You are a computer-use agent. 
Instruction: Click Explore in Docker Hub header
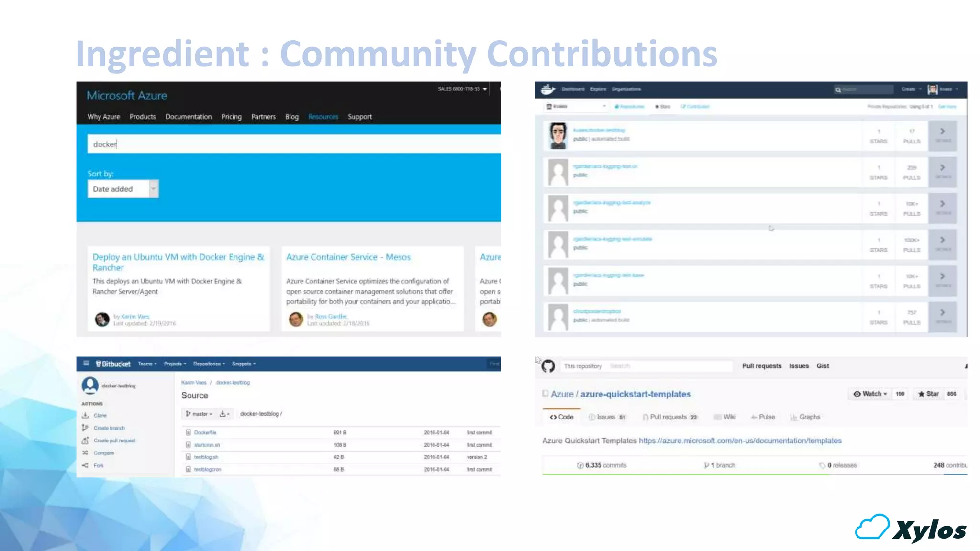coord(598,89)
